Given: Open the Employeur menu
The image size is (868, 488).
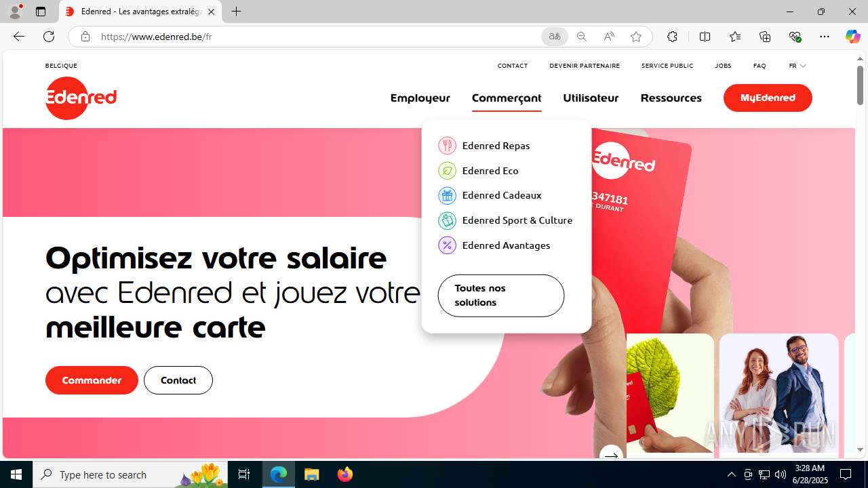Looking at the screenshot, I should coord(420,98).
